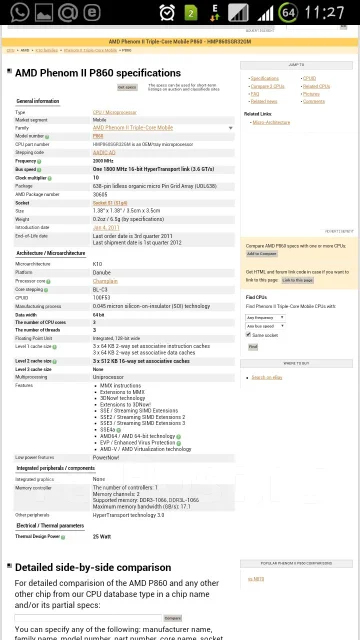The image size is (360, 640).
Task: Tap the alarm clock status icon
Action: [x=167, y=13]
